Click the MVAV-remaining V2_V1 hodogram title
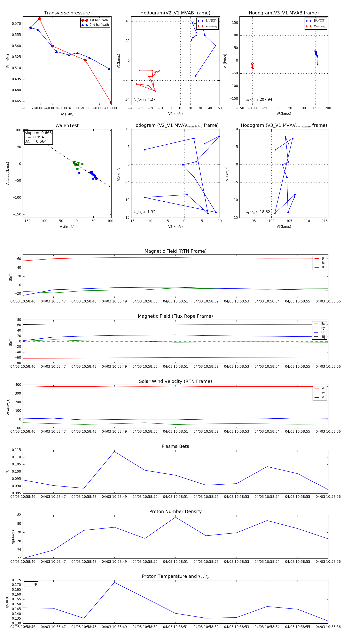The height and width of the screenshot is (644, 351). click(175, 125)
